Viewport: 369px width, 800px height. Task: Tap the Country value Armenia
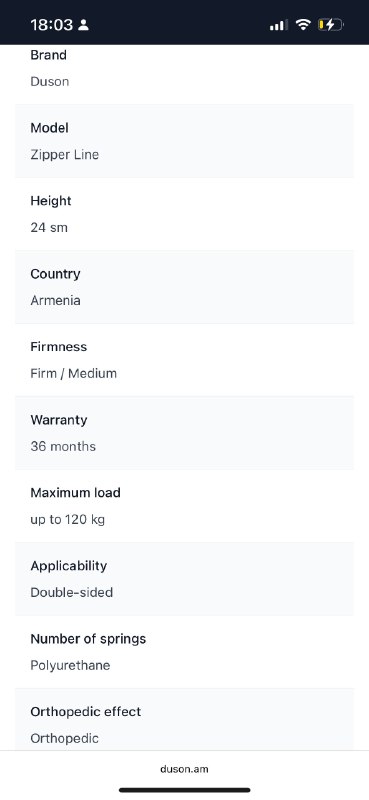tap(55, 301)
